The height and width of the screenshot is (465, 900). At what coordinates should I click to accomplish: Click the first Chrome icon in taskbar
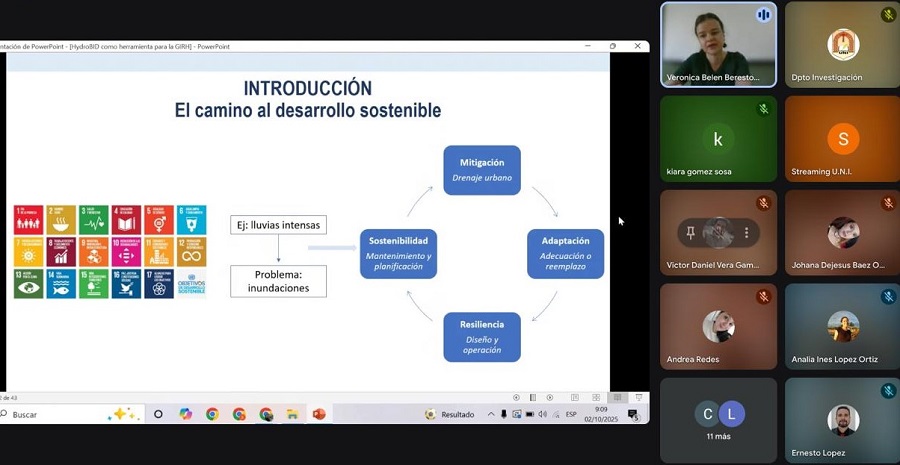tap(212, 414)
